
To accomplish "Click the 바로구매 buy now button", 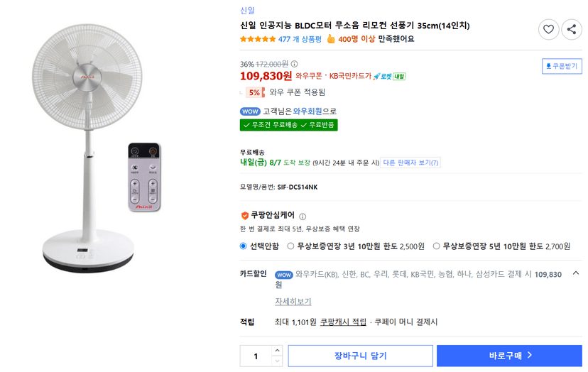I will coord(509,356).
